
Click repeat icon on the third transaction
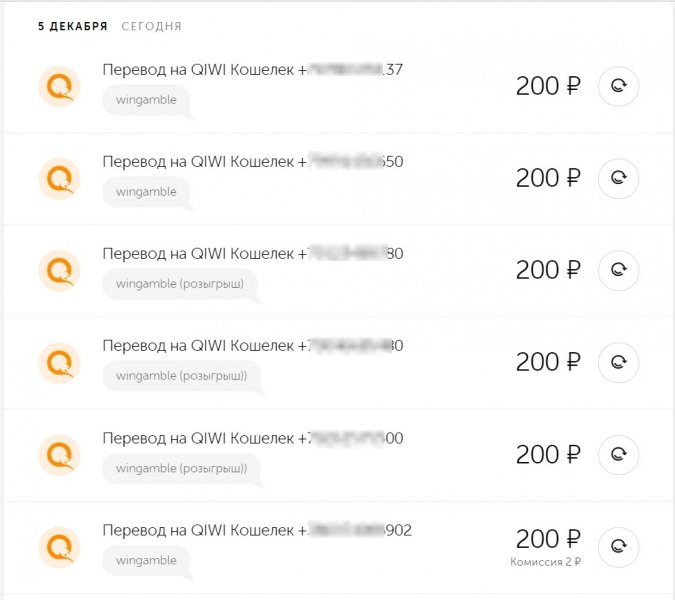pos(618,270)
